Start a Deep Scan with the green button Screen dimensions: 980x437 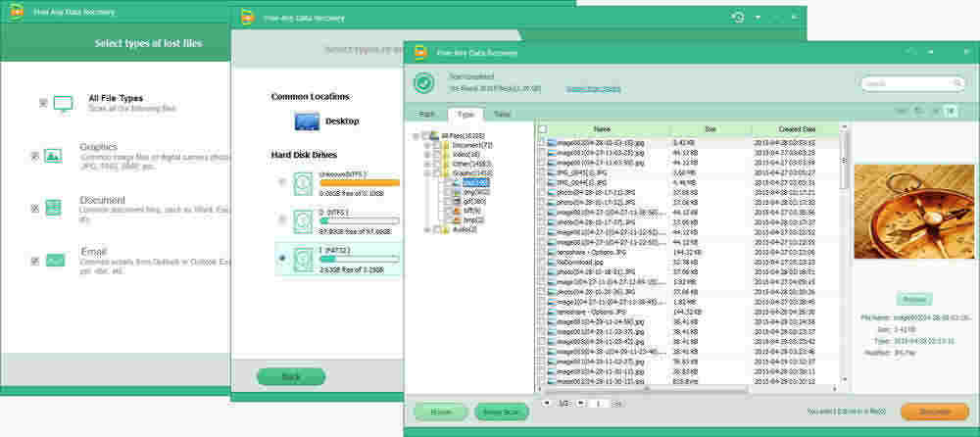click(501, 412)
